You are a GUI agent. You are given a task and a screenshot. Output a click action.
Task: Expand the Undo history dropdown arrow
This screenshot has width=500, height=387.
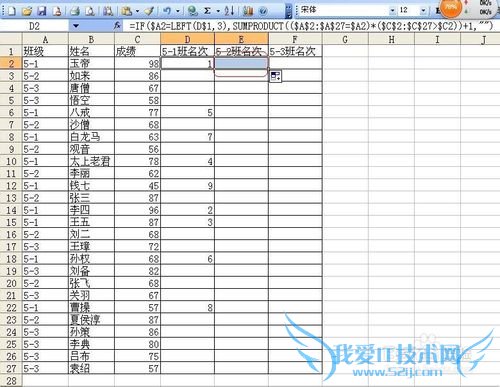178,11
